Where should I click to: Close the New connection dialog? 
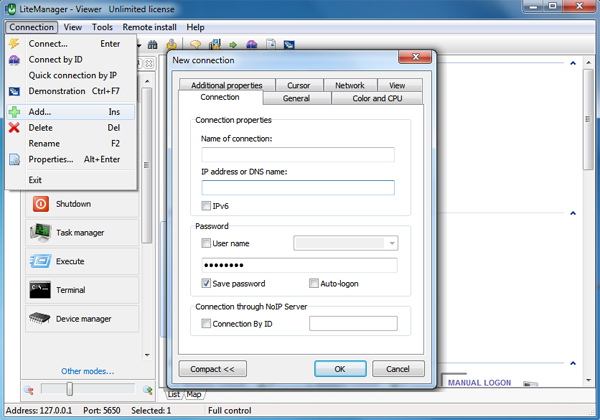pos(415,57)
